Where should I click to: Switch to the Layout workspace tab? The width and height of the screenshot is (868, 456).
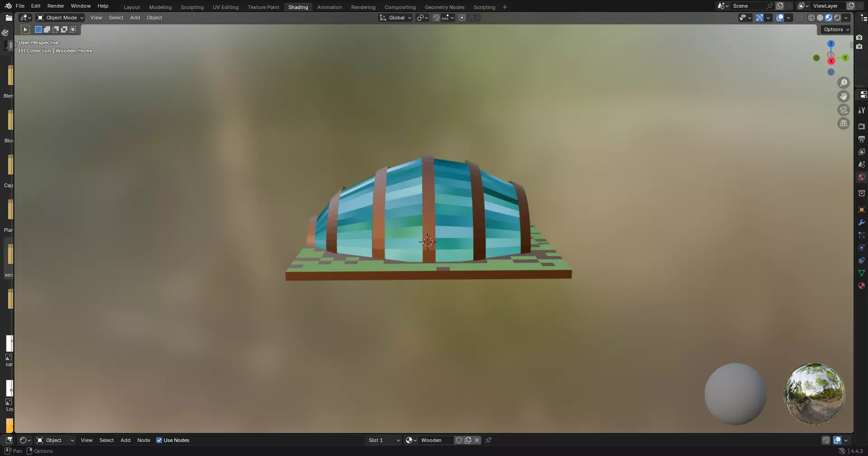132,7
